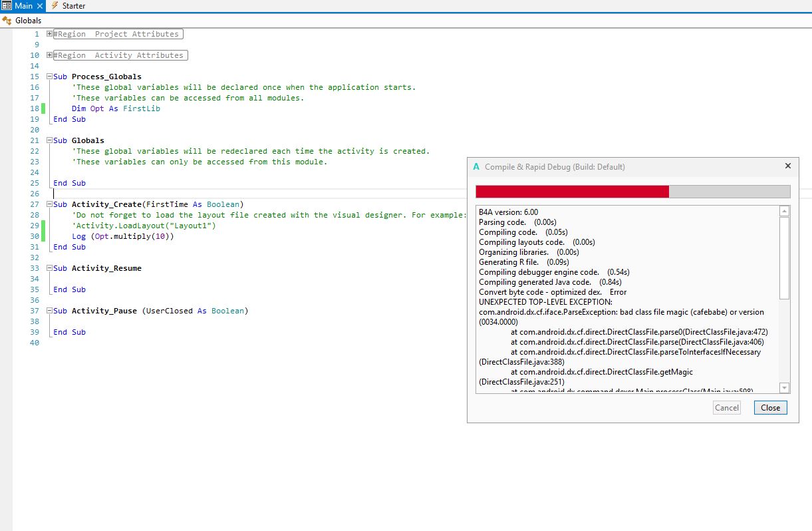Click the 'Sub Activity_Resume' declaration
812x531 pixels.
click(x=97, y=268)
